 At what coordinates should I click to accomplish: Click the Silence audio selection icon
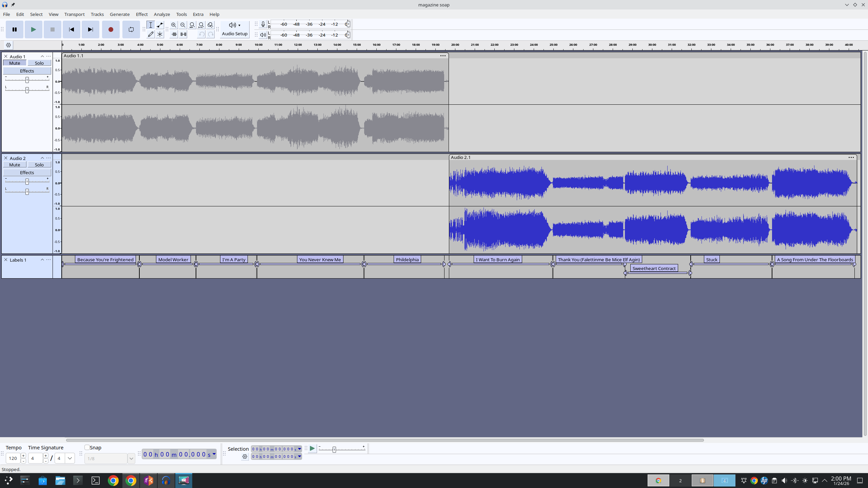pos(183,34)
